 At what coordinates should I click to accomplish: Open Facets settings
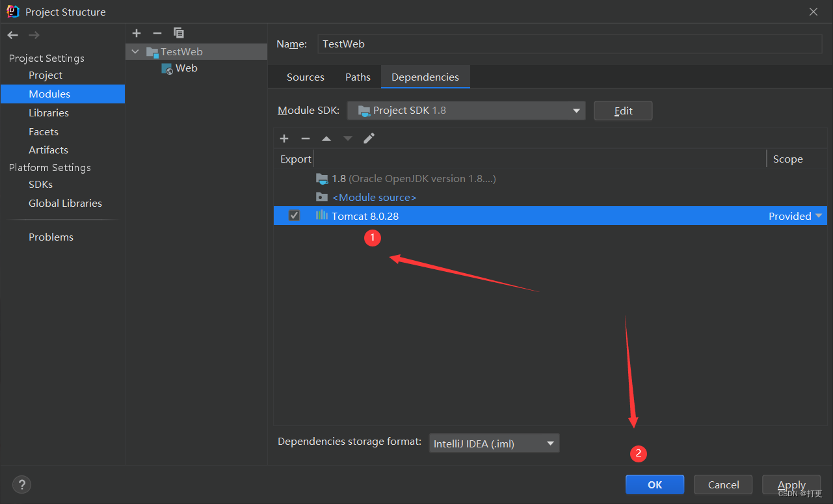point(44,131)
